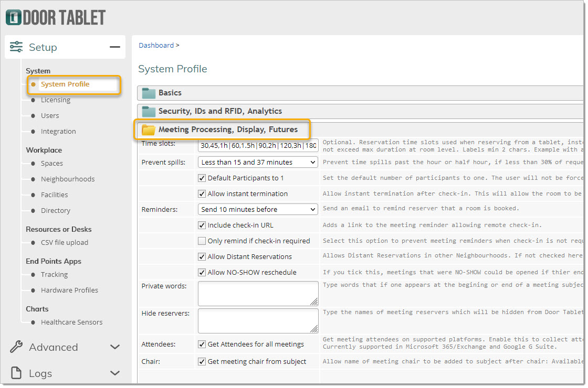Click the Security, IDs and RFID folder icon
Image resolution: width=588 pixels, height=388 pixels.
149,111
